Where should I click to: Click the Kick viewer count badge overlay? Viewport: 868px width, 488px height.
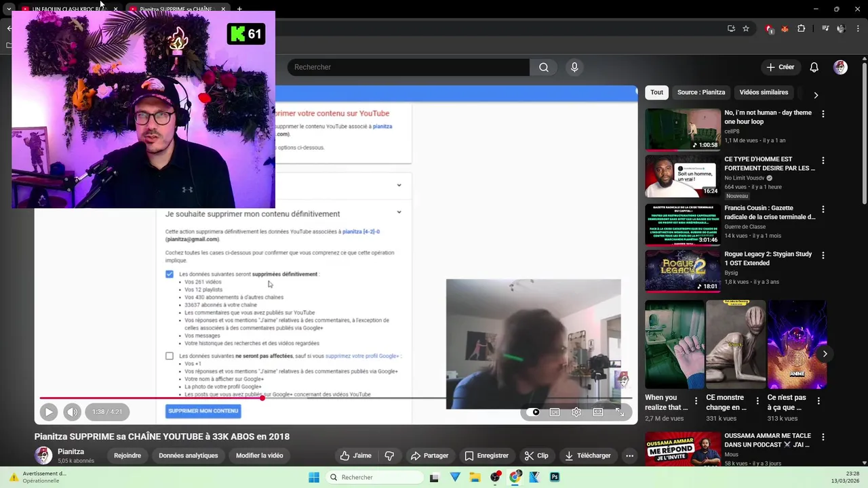pyautogui.click(x=246, y=34)
